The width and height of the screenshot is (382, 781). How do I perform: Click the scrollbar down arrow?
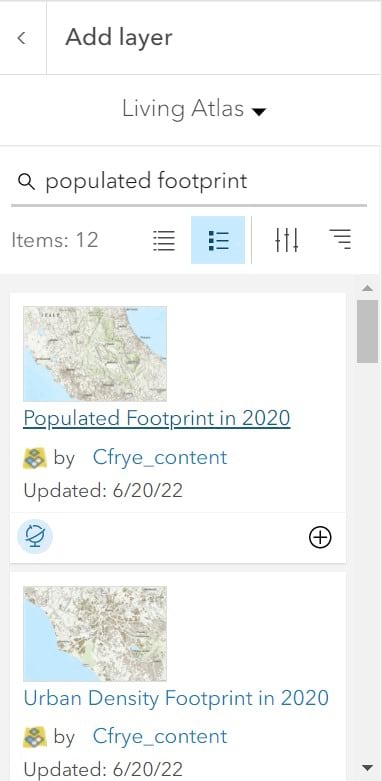tap(368, 767)
